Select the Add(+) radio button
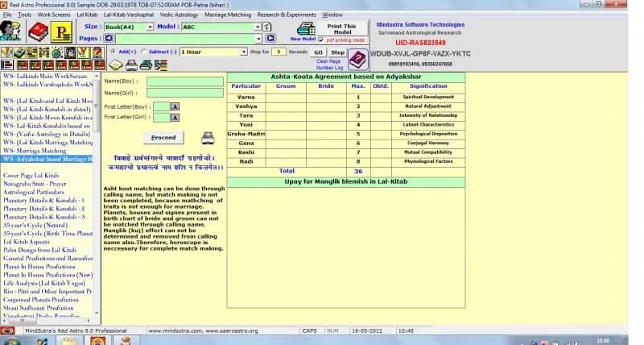This screenshot has height=345, width=644. pos(113,52)
